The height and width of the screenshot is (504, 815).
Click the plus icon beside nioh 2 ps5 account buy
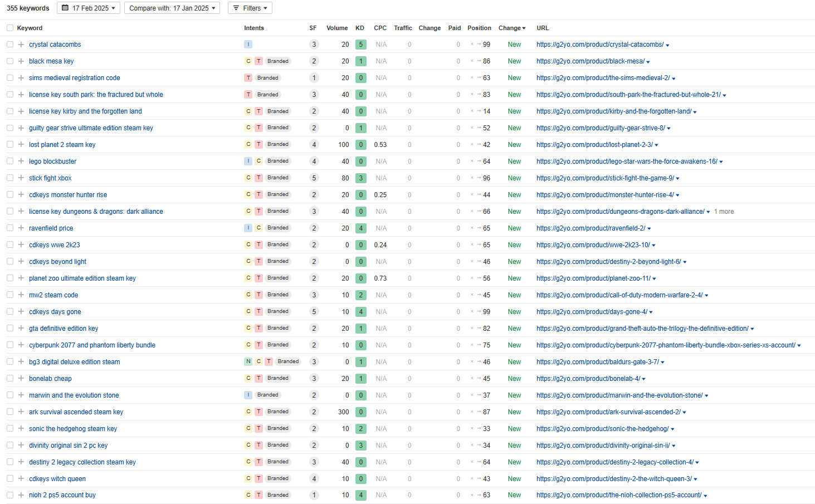(x=21, y=495)
